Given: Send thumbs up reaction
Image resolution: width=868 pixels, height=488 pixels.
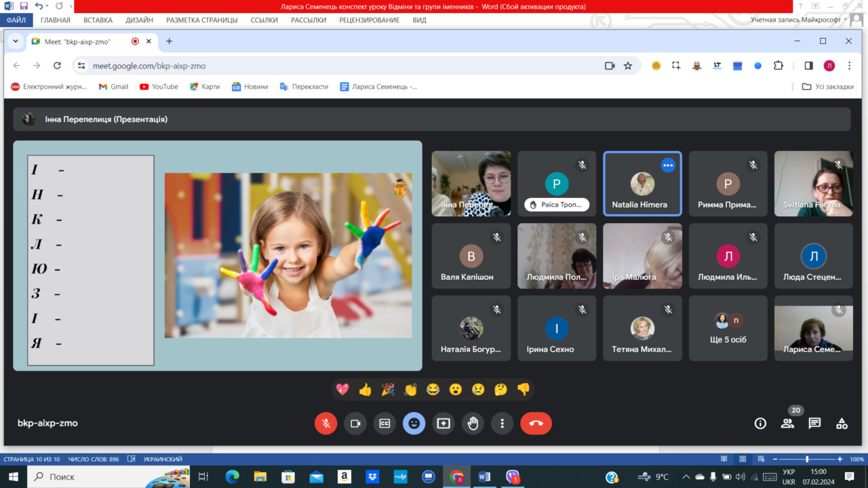Looking at the screenshot, I should [365, 389].
